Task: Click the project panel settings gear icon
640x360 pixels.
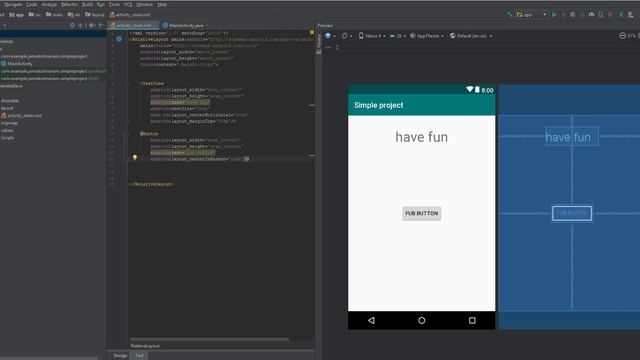Action: click(92, 25)
